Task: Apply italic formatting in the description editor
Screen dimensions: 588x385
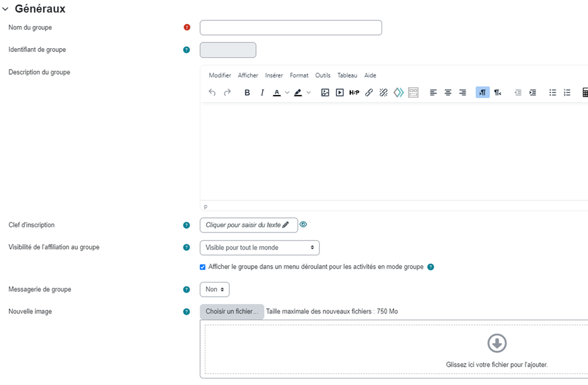Action: (262, 92)
